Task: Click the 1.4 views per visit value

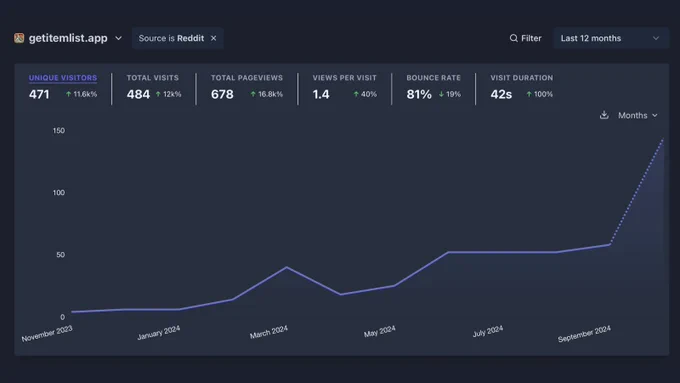Action: point(321,94)
